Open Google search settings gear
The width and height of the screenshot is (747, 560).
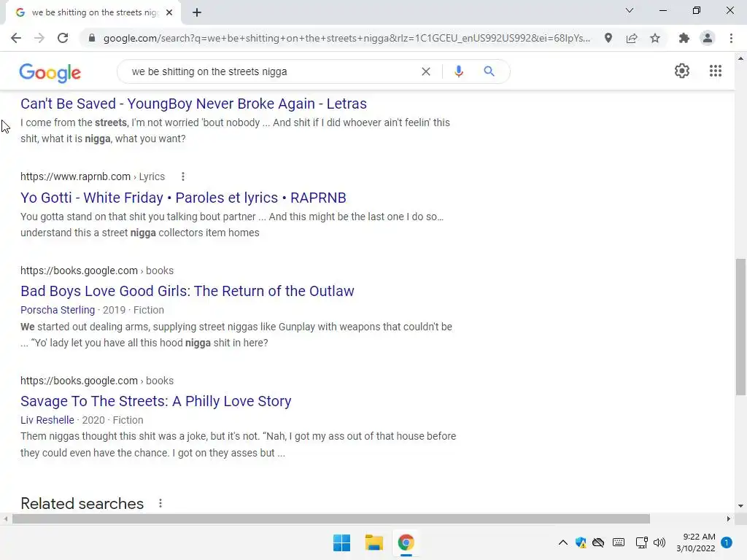pyautogui.click(x=682, y=71)
